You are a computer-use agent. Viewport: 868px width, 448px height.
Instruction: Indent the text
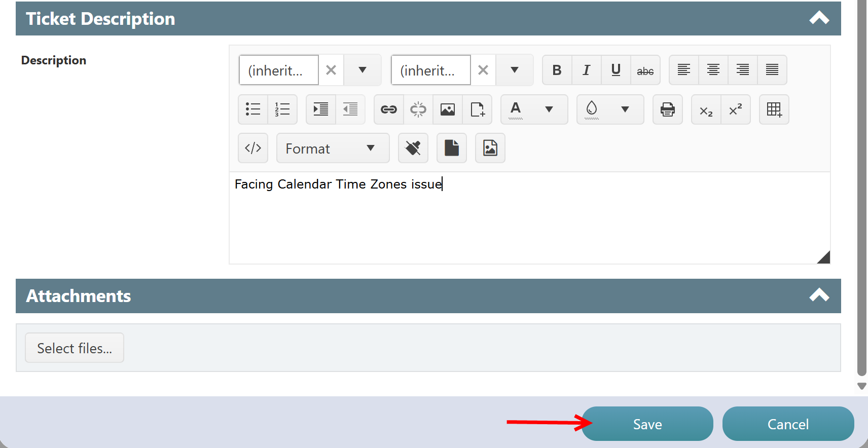point(320,109)
